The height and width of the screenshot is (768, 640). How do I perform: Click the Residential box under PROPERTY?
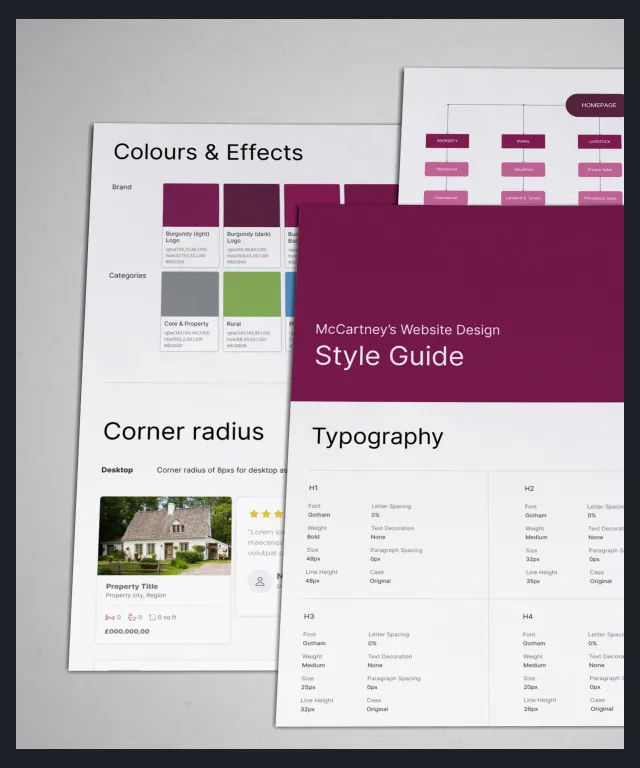pyautogui.click(x=446, y=169)
